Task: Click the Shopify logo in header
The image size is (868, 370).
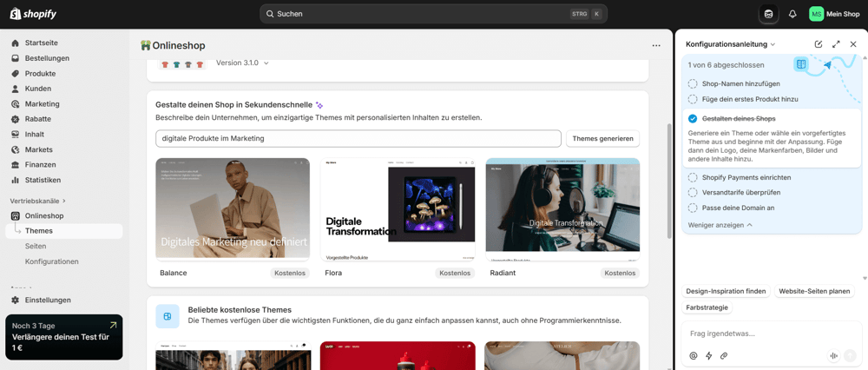Action: pyautogui.click(x=33, y=14)
